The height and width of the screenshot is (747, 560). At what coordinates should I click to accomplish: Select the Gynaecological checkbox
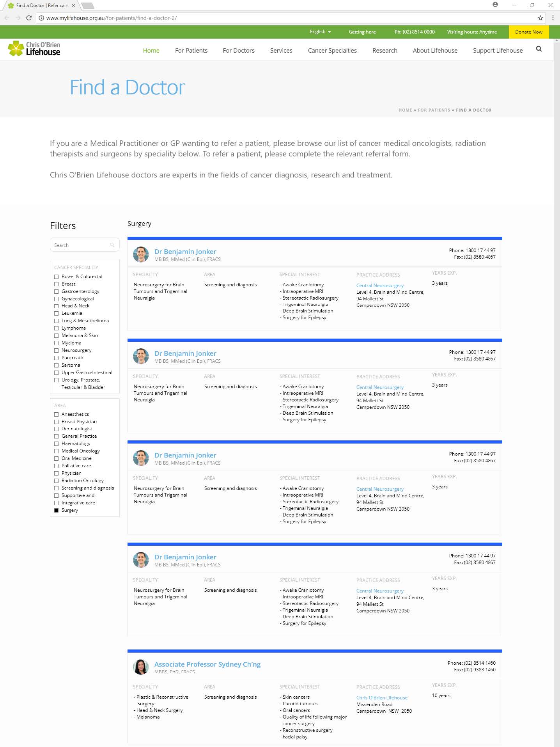(56, 299)
